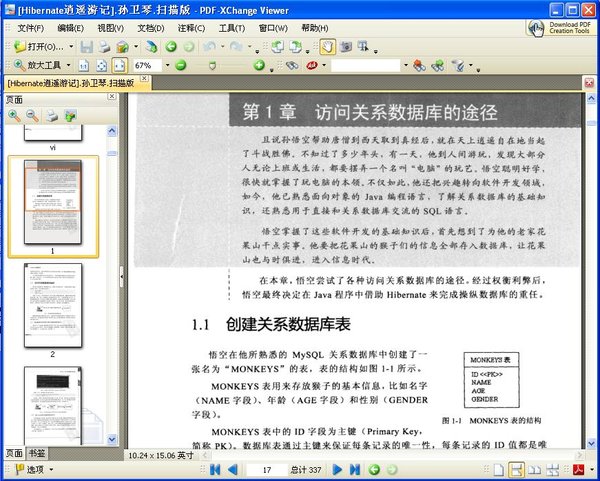Toggle Actual Size view button

85,65
